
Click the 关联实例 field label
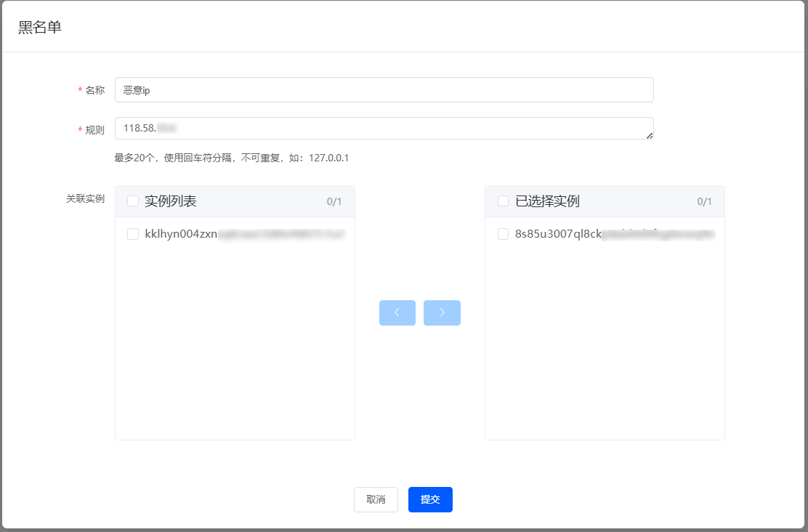86,198
